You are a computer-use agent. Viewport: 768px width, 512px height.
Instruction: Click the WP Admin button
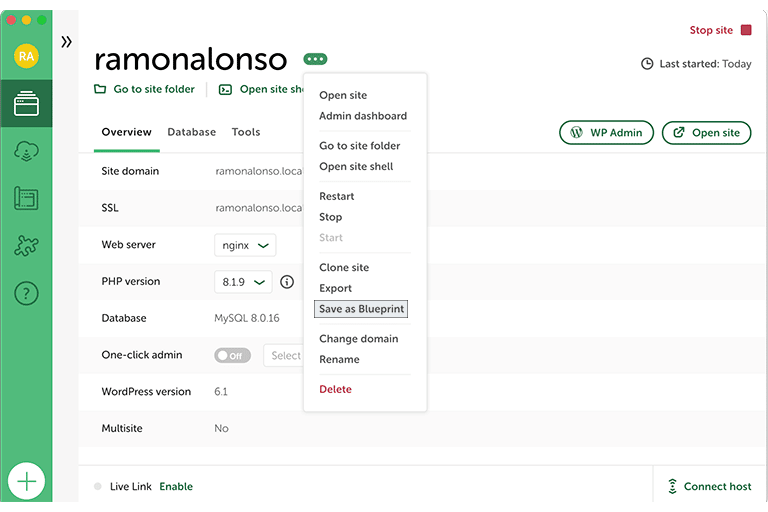(606, 133)
